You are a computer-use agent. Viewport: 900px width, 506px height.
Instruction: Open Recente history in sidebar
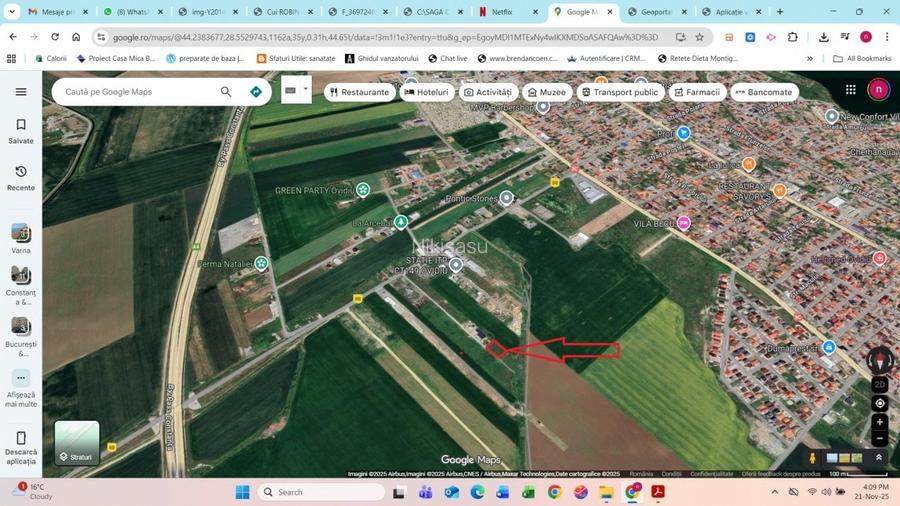pyautogui.click(x=21, y=178)
